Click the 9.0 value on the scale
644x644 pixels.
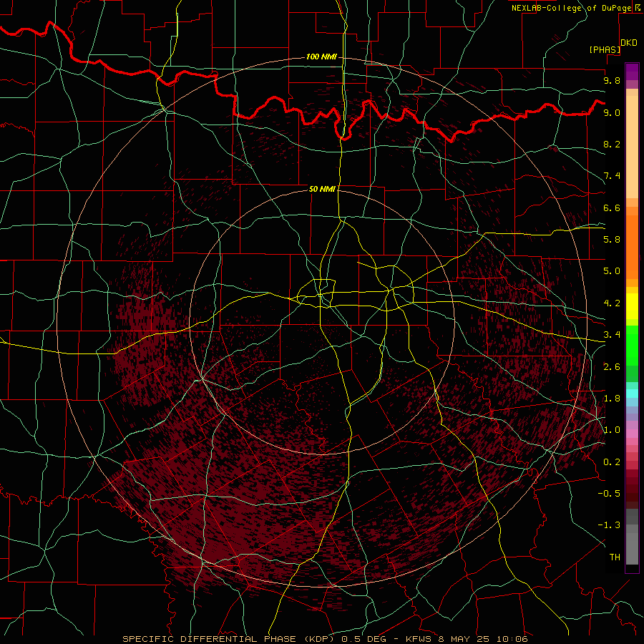pyautogui.click(x=612, y=112)
